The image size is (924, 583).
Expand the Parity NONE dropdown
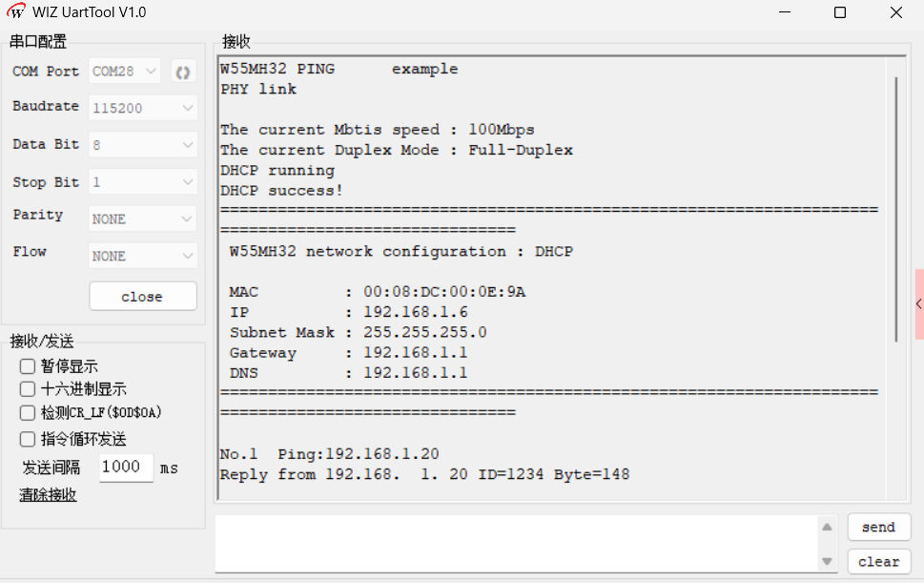pyautogui.click(x=143, y=219)
